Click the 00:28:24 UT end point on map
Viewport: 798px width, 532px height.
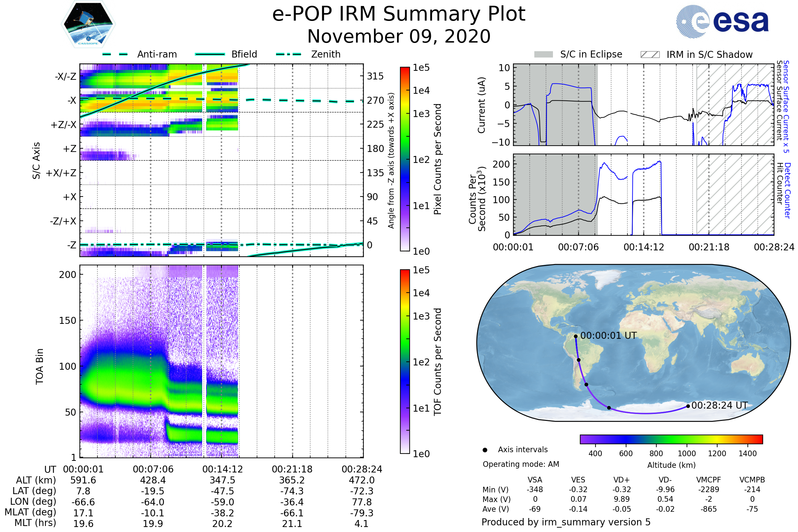(688, 406)
